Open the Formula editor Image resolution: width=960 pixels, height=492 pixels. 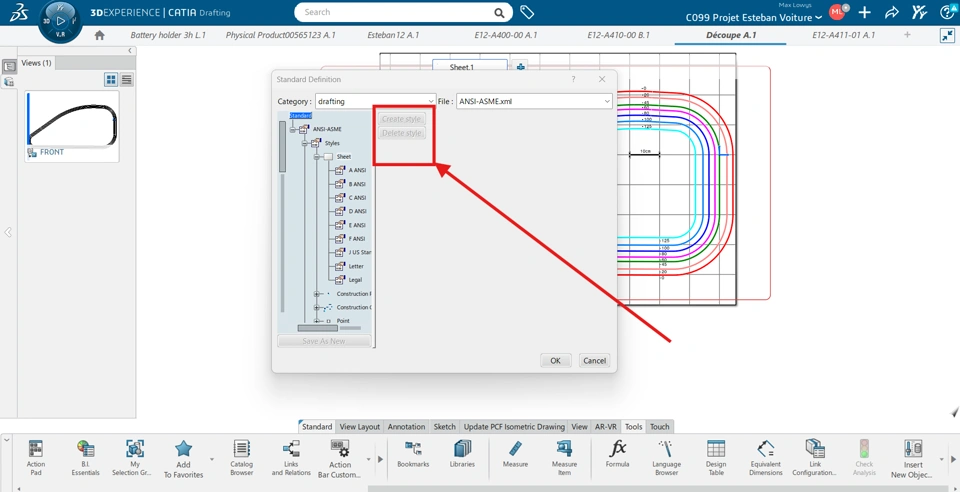pos(618,454)
